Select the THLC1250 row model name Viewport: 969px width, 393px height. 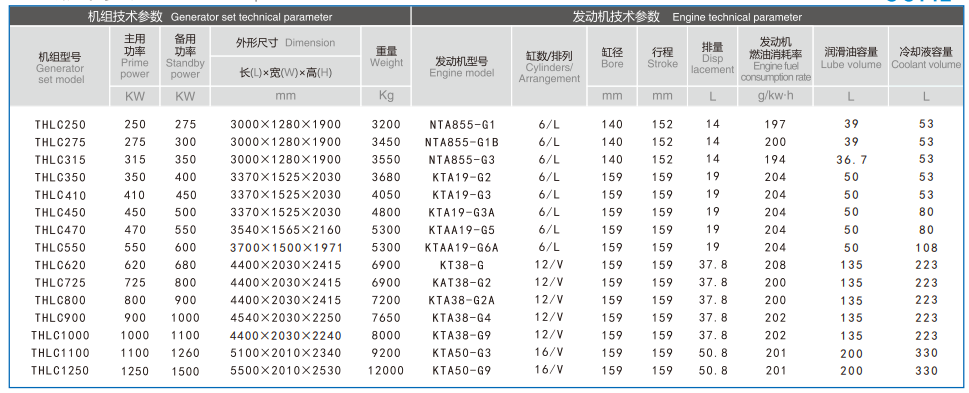coord(59,371)
